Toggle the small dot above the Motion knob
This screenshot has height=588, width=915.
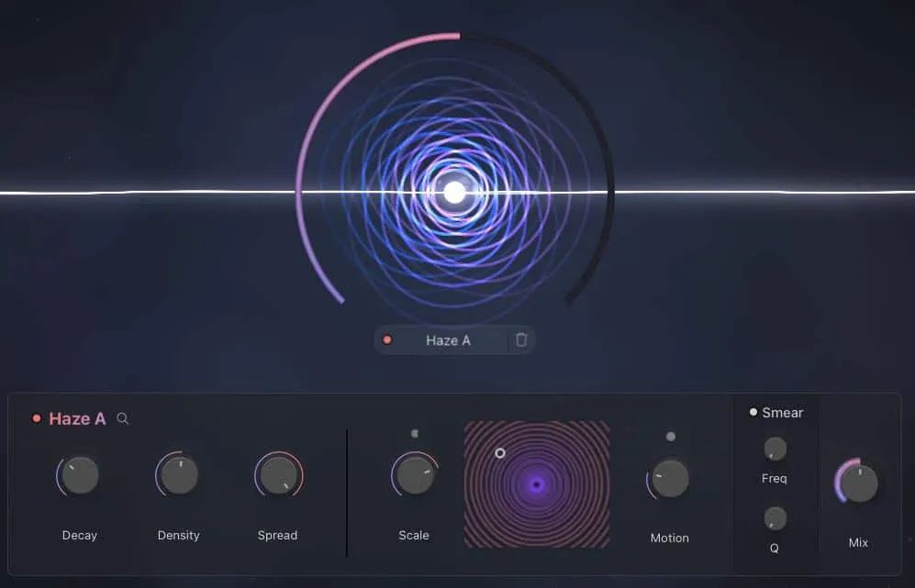click(x=671, y=437)
